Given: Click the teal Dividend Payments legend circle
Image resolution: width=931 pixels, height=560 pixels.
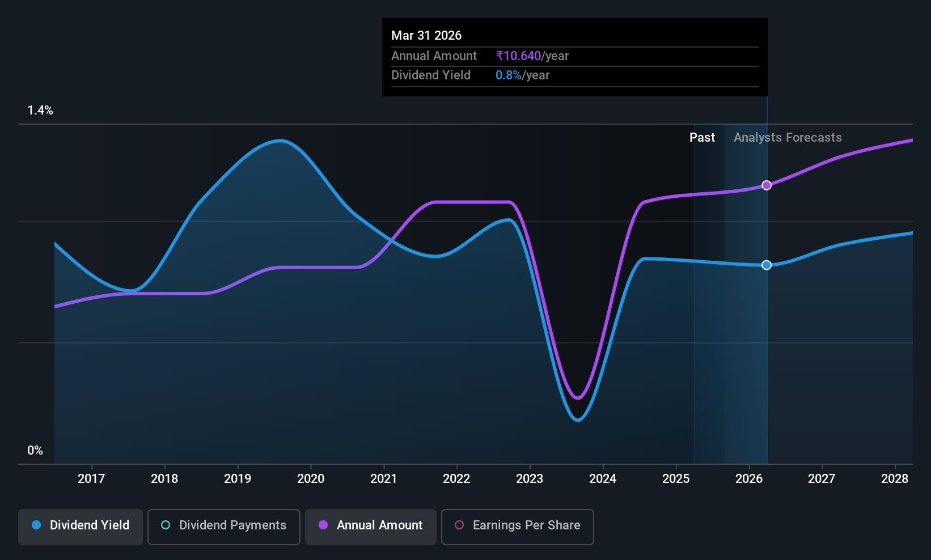Looking at the screenshot, I should tap(166, 525).
